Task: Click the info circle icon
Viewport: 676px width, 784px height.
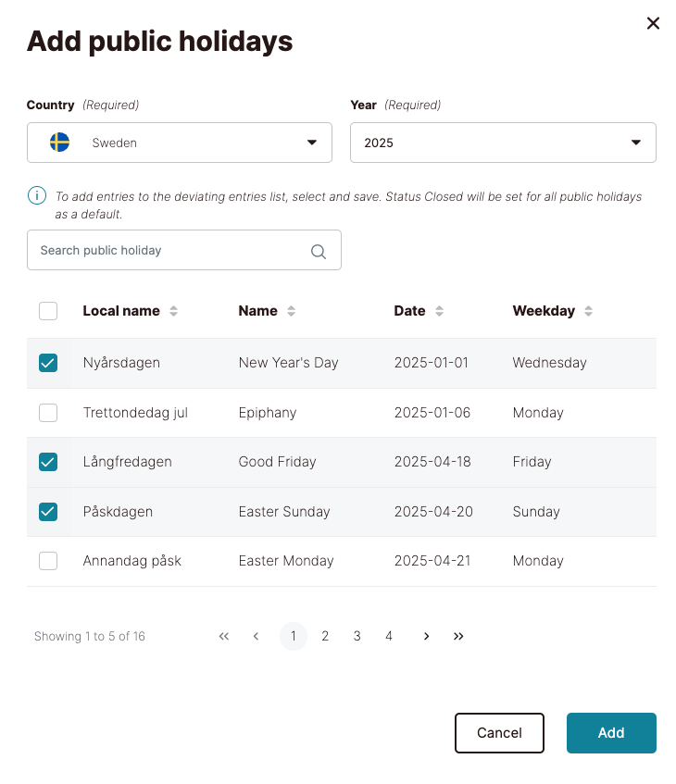Action: pos(36,195)
